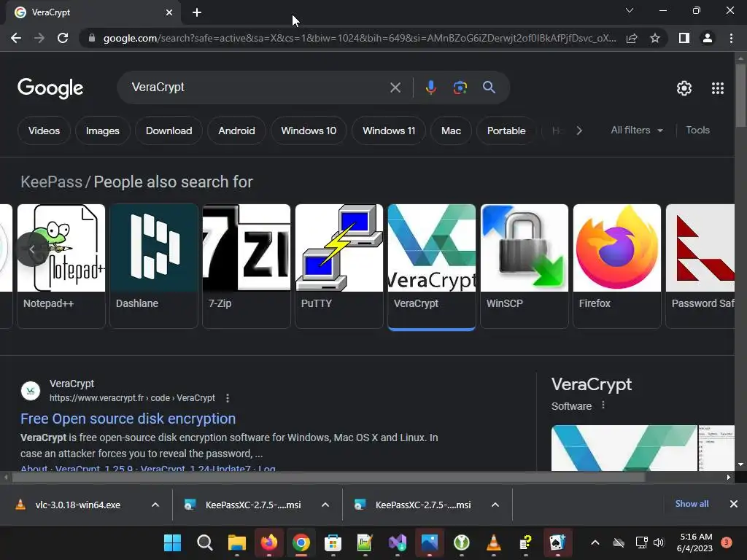Viewport: 747px width, 560px height.
Task: Select the Mac filter chip
Action: click(x=451, y=131)
